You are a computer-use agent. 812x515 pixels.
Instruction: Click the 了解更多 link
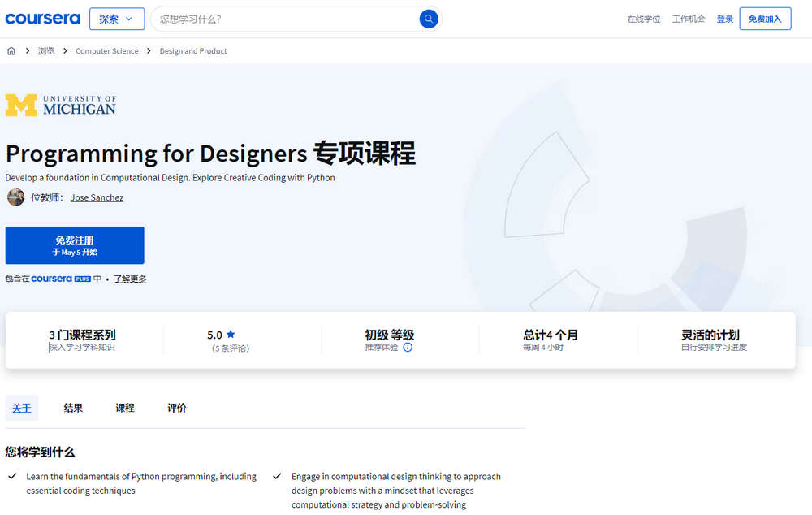click(130, 279)
